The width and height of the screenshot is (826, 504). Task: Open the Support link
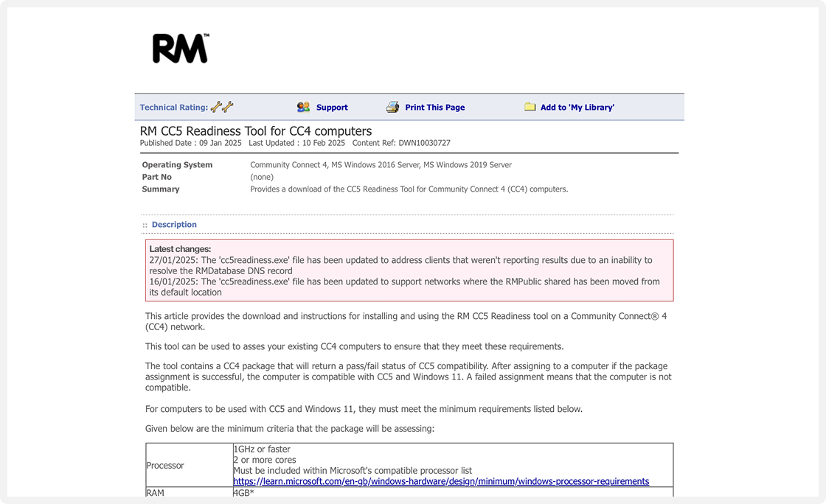pyautogui.click(x=332, y=108)
